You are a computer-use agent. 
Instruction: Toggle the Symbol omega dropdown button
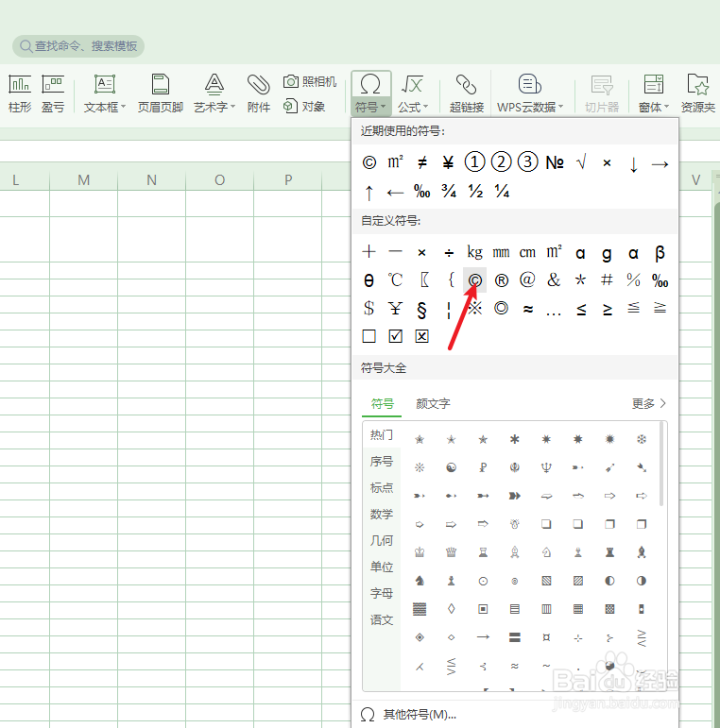click(370, 93)
